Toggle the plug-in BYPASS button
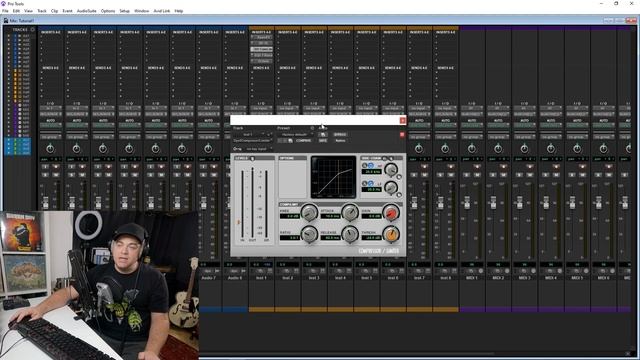The height and width of the screenshot is (360, 640). [x=340, y=134]
